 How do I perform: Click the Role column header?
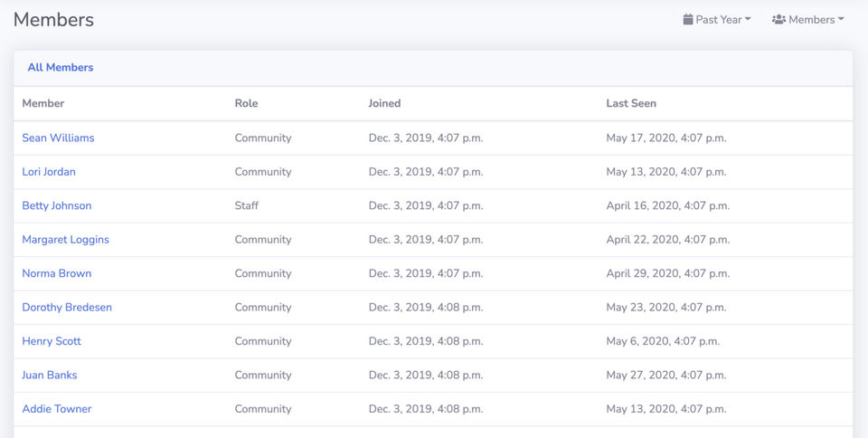246,103
